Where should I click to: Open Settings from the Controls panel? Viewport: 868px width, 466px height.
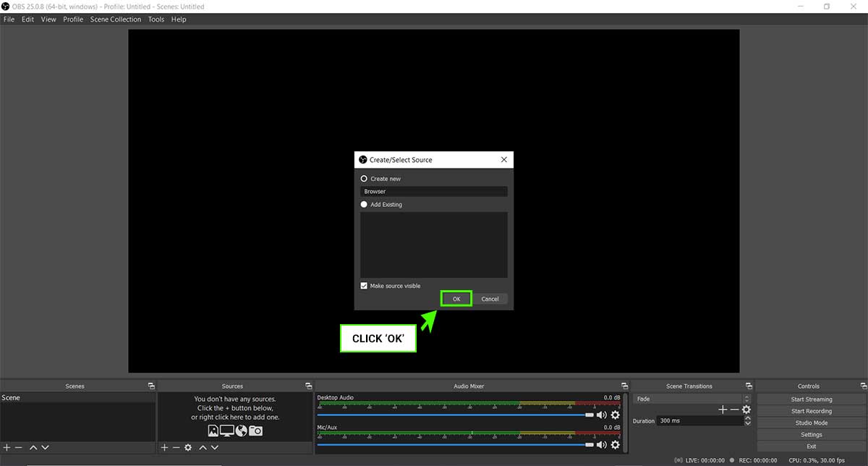812,435
